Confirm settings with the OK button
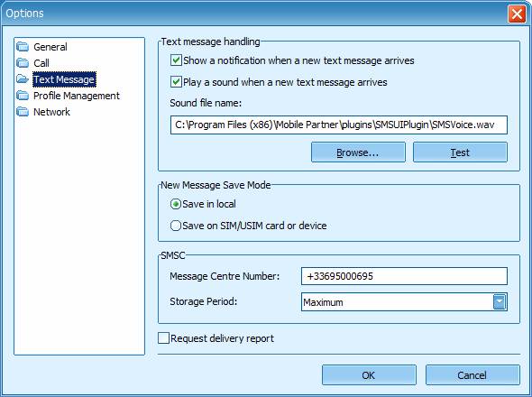532x397 pixels. 369,375
